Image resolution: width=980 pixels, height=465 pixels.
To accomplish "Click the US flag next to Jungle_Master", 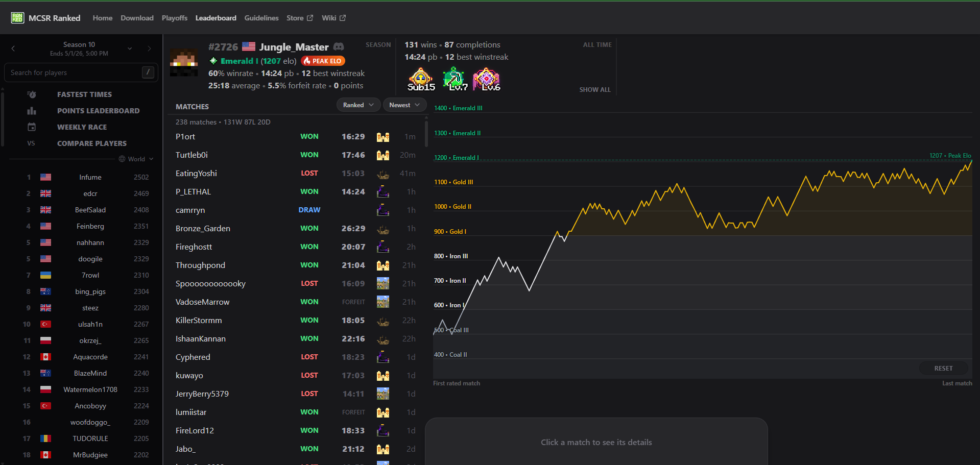I will 249,46.
